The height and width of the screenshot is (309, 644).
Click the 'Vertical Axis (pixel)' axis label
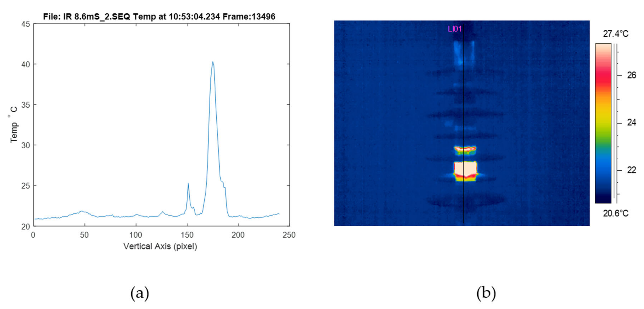pyautogui.click(x=160, y=246)
